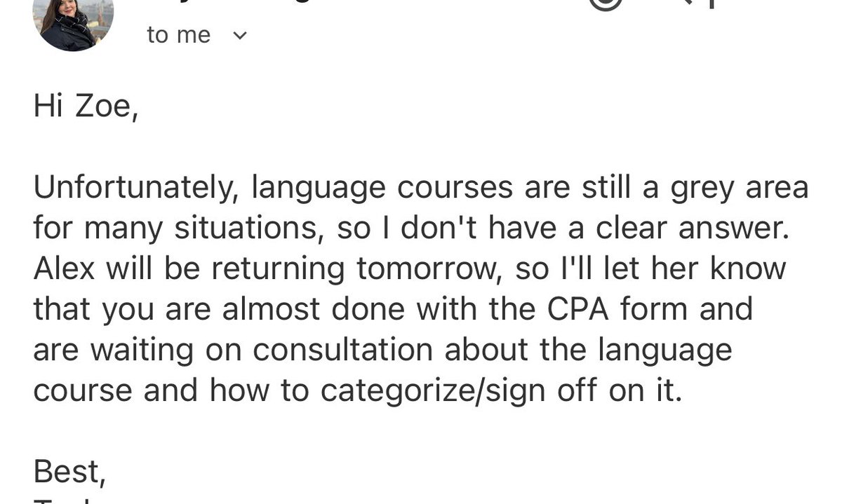
Task: Tap the "Best," sign-off line
Action: [x=69, y=472]
